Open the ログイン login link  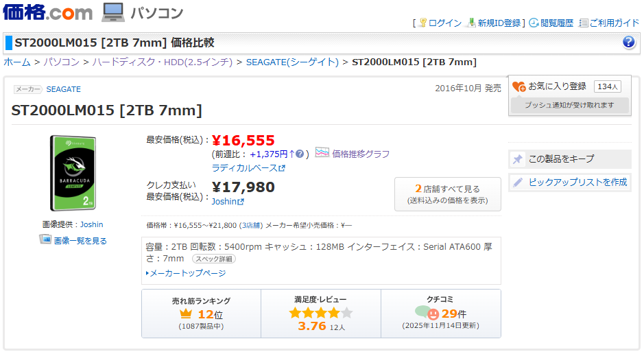(x=444, y=23)
